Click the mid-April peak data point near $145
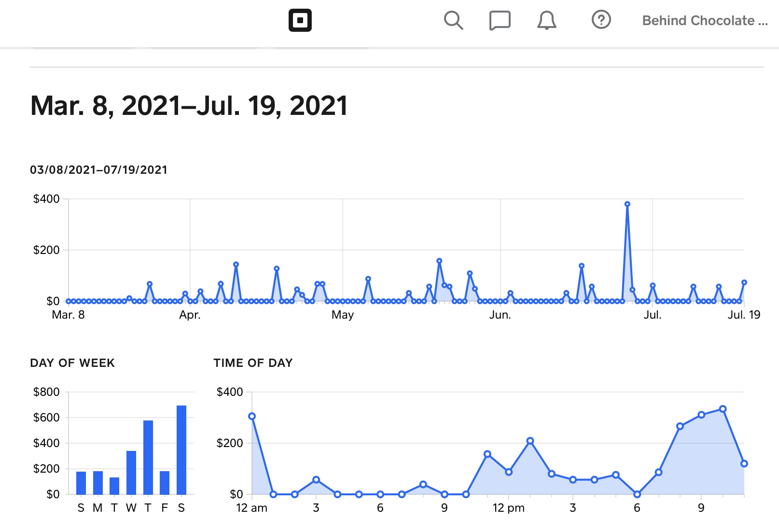779x532 pixels. 236,265
